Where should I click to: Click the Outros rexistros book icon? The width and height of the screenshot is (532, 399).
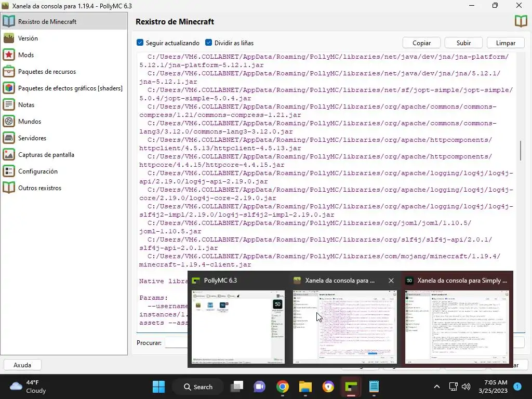(x=9, y=188)
